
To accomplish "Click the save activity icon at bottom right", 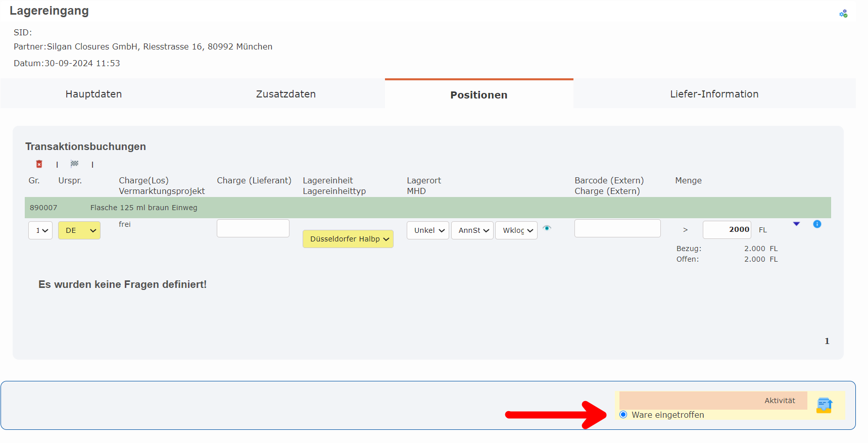I will pyautogui.click(x=824, y=405).
